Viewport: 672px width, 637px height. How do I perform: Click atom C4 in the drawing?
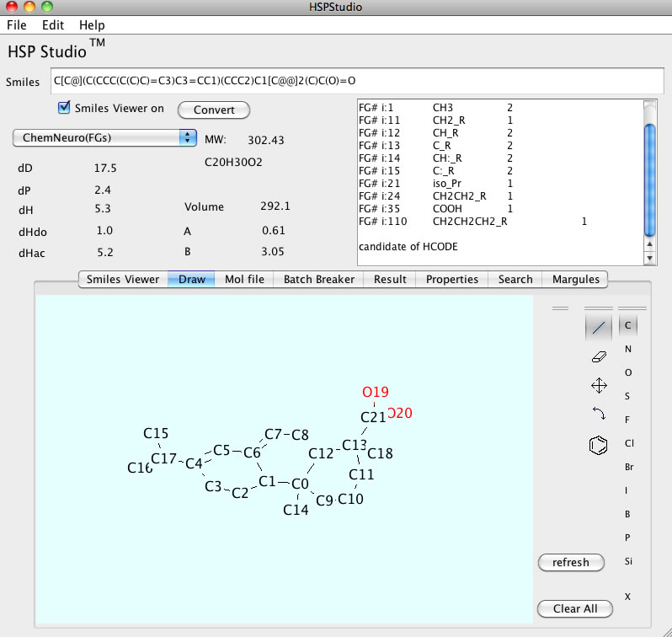click(x=194, y=463)
